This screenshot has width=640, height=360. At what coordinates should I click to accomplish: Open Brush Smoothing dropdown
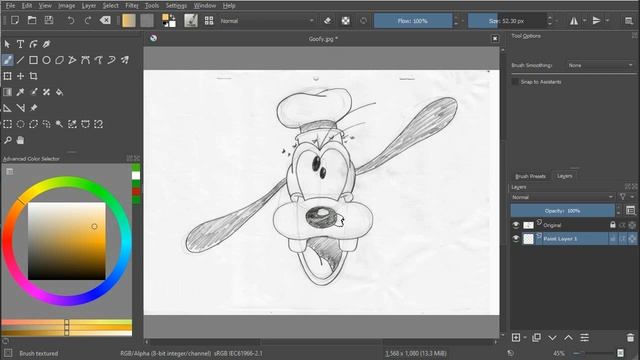coord(600,65)
